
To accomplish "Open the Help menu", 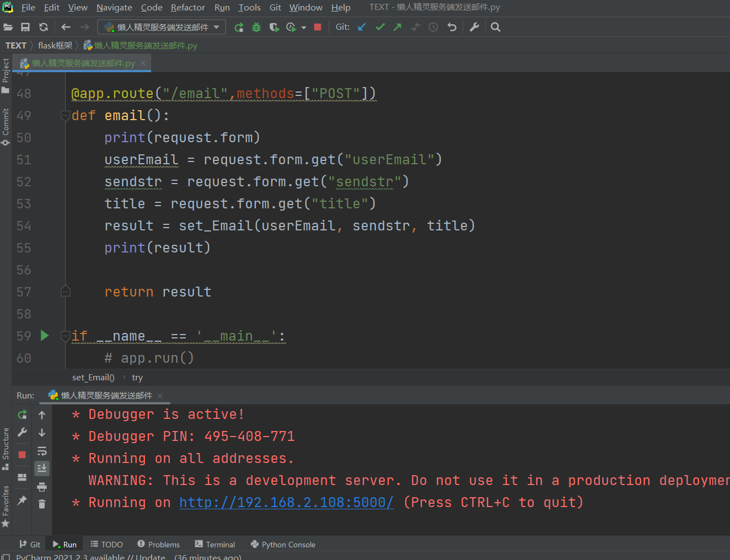I will 341,7.
